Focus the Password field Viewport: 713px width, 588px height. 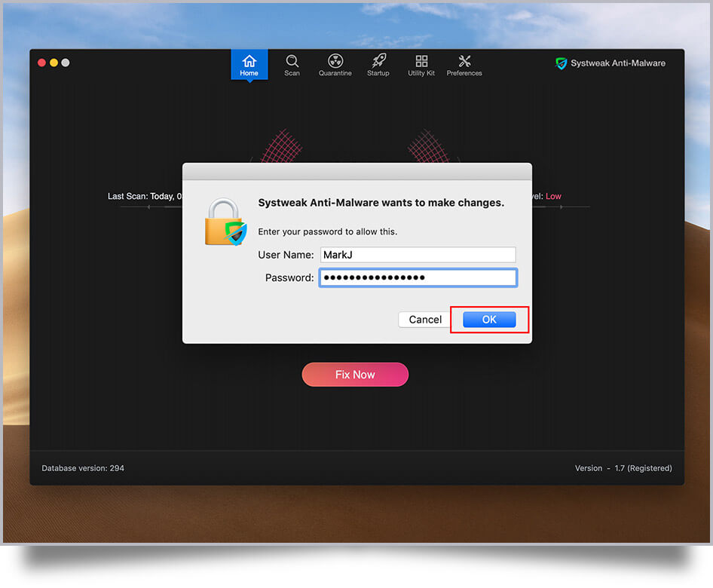tap(418, 278)
